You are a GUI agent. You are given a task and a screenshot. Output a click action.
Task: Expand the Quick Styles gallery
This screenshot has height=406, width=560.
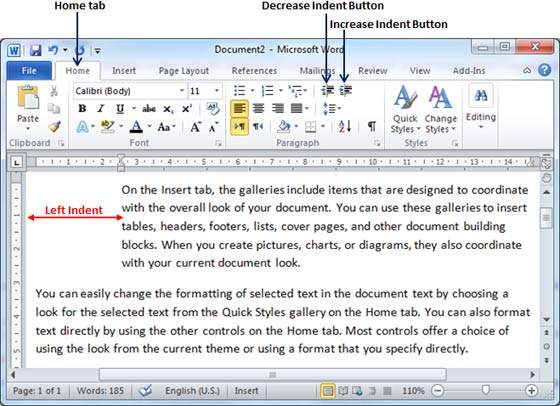tap(405, 109)
